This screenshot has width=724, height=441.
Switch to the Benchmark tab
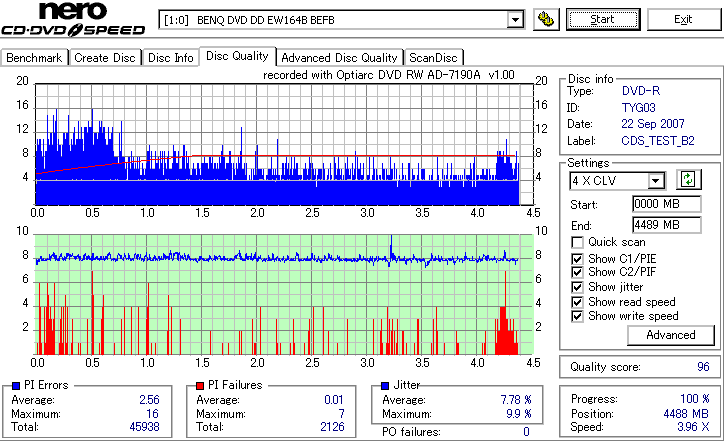[34, 58]
